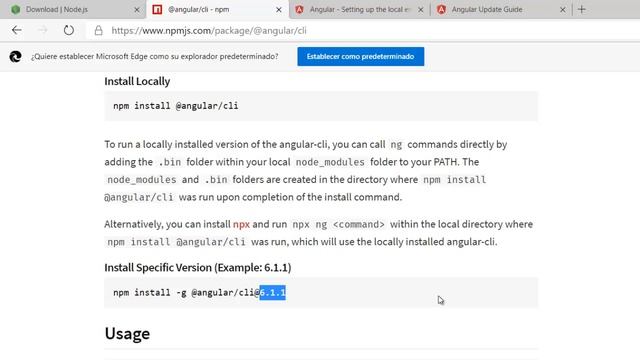Switch to Angular - Setting up the local tab

[359, 9]
